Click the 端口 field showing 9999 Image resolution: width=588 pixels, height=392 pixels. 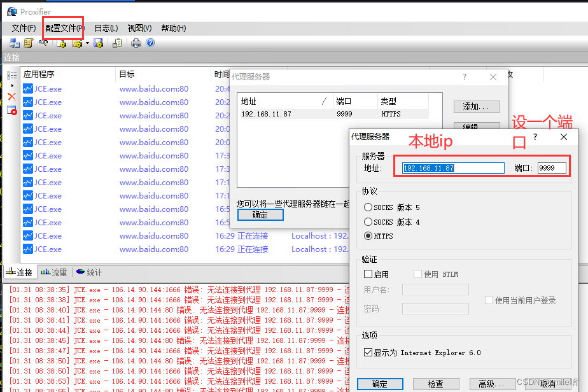(552, 168)
